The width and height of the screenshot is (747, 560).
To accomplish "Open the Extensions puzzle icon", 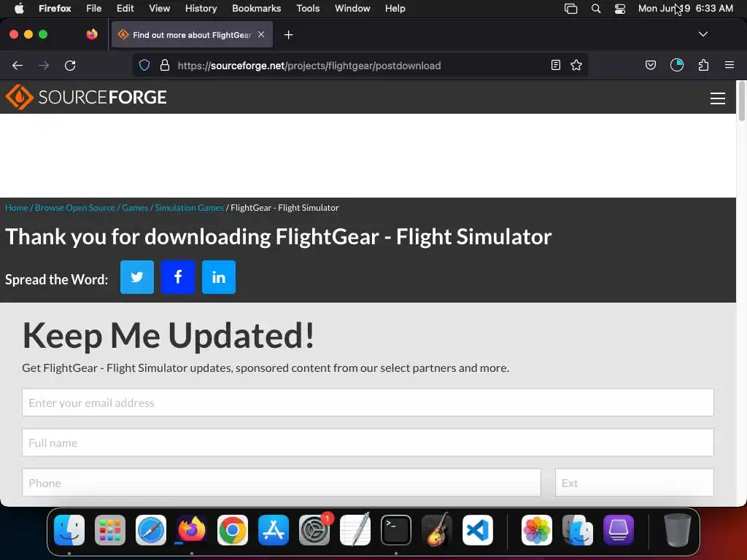I will point(703,65).
